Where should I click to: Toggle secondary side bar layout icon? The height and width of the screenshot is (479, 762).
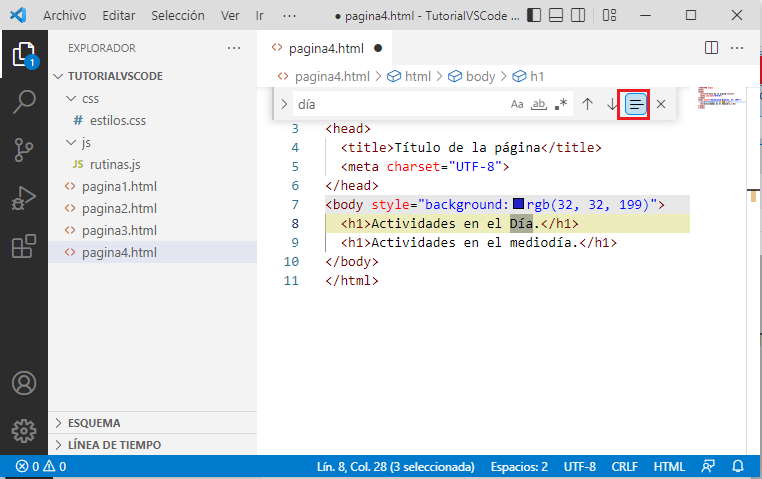coord(578,16)
